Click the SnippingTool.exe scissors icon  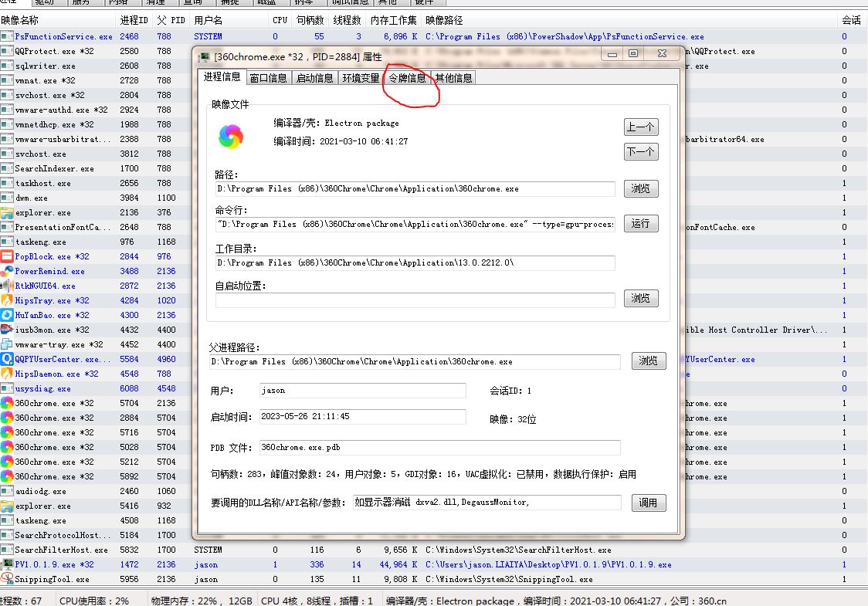click(7, 579)
